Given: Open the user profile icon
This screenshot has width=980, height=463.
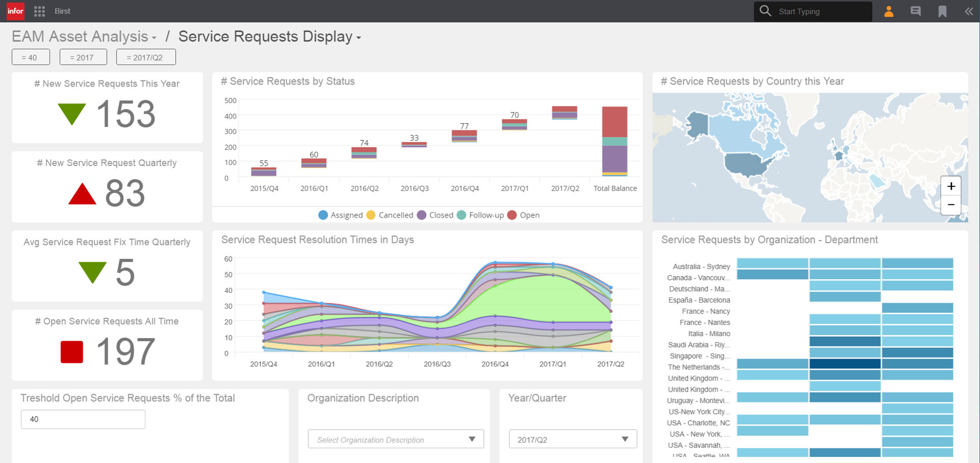Looking at the screenshot, I should coord(888,11).
